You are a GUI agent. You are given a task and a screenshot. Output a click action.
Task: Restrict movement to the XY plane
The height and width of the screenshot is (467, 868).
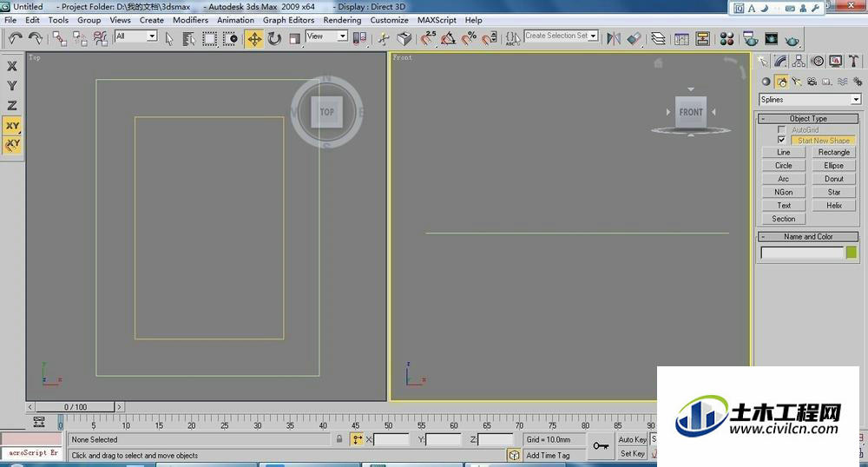tap(12, 126)
